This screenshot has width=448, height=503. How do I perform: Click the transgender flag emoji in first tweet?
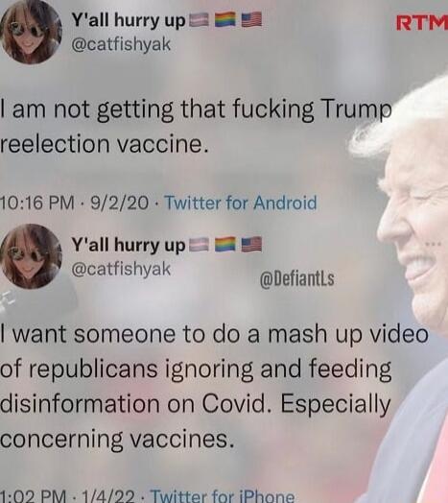[199, 20]
